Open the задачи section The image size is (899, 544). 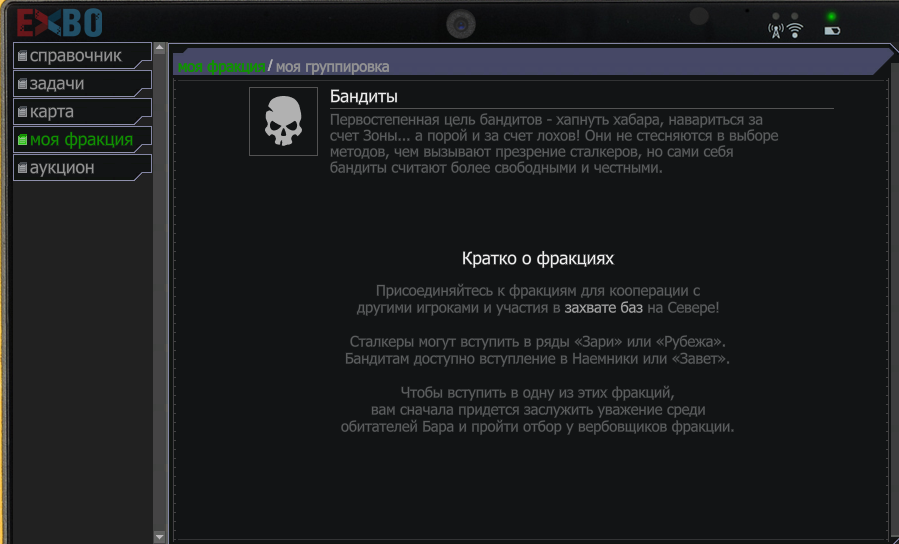pyautogui.click(x=57, y=84)
